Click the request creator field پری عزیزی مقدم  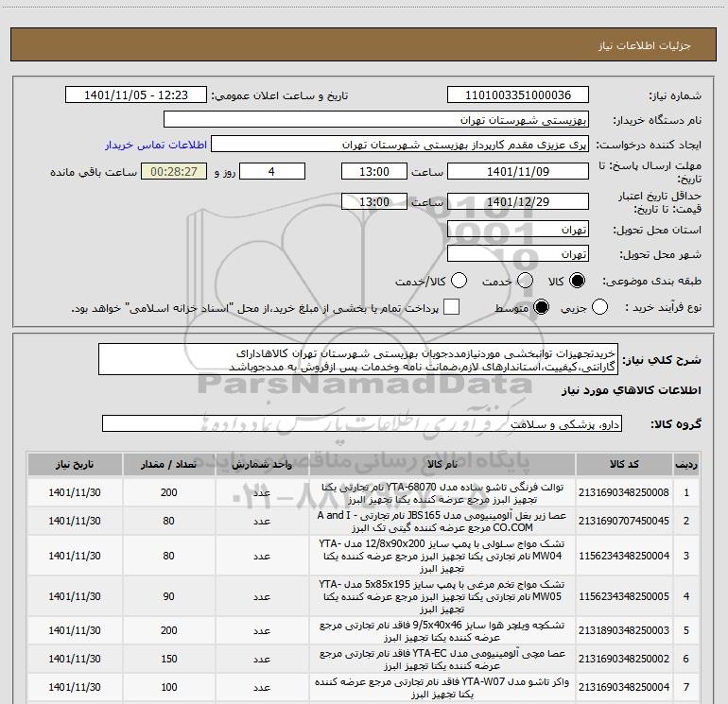400,145
